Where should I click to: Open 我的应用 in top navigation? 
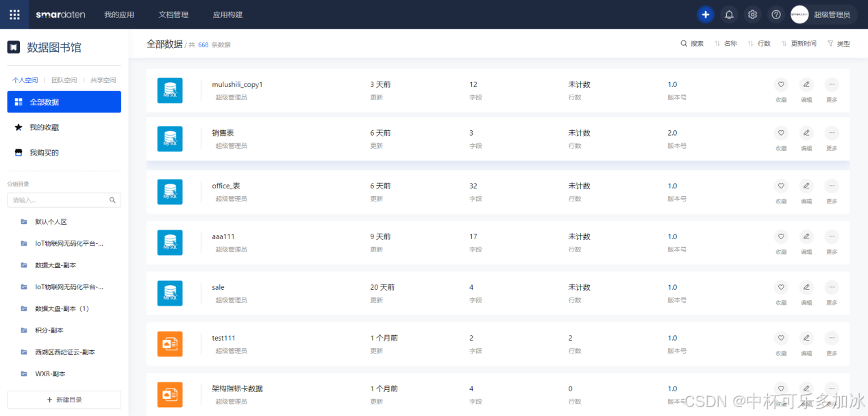[x=119, y=14]
